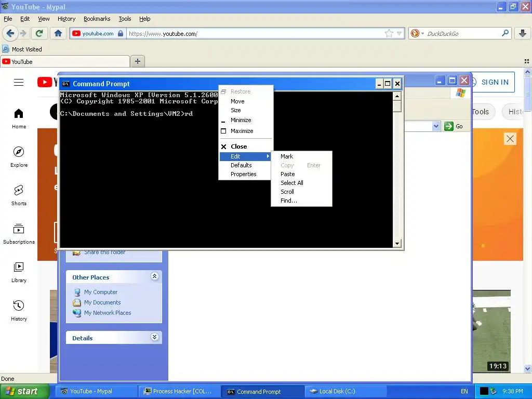The height and width of the screenshot is (399, 532).
Task: Open the Help menu in Mypal
Action: 144,19
